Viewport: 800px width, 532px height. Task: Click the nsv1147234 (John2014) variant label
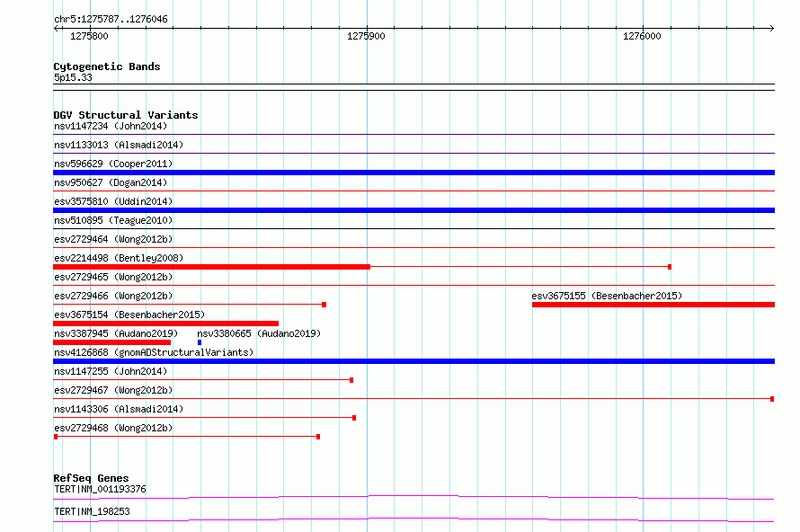click(x=111, y=126)
